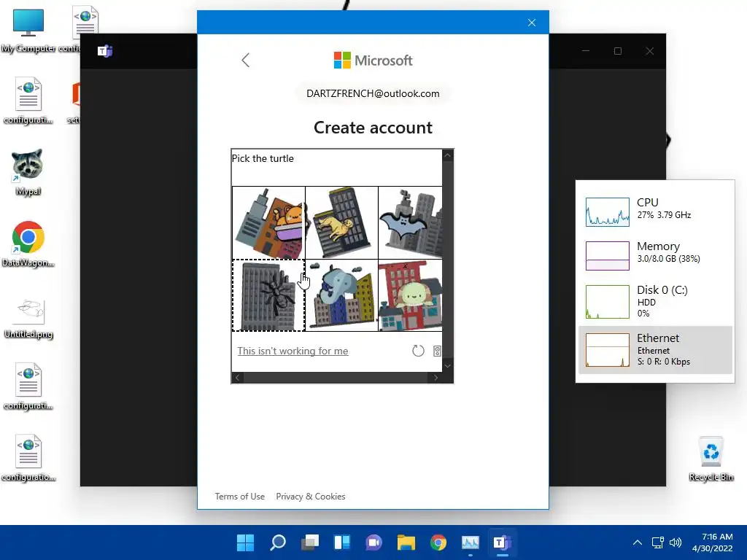
Task: Open volume control in system tray
Action: (x=676, y=542)
